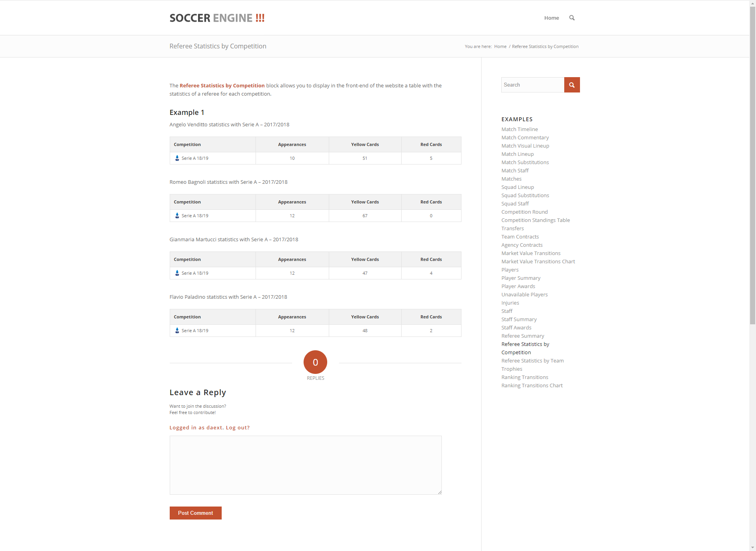Click the Serie A icon in Angelo Venditto's table

pyautogui.click(x=177, y=158)
